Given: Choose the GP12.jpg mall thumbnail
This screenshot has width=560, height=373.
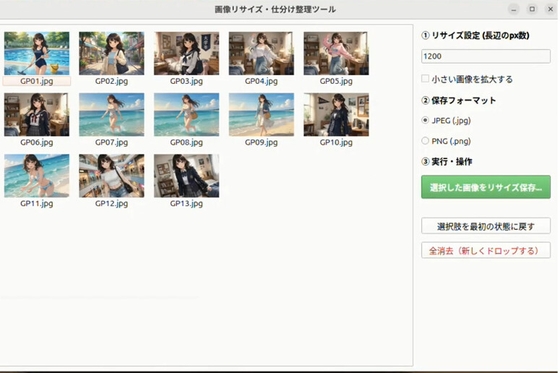Looking at the screenshot, I should 111,175.
